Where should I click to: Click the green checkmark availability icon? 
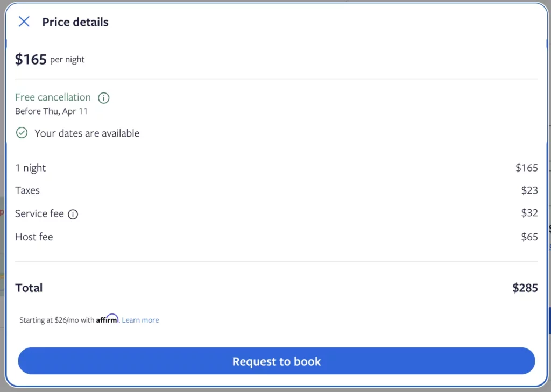(22, 133)
